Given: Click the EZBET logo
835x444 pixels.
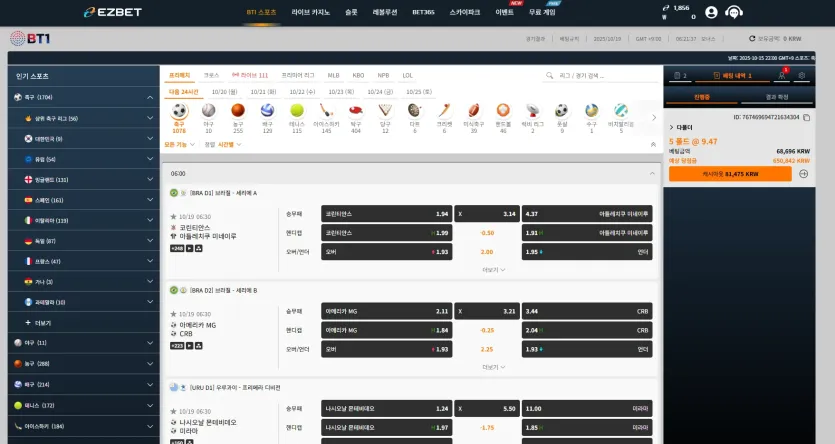Looking at the screenshot, I should point(113,12).
